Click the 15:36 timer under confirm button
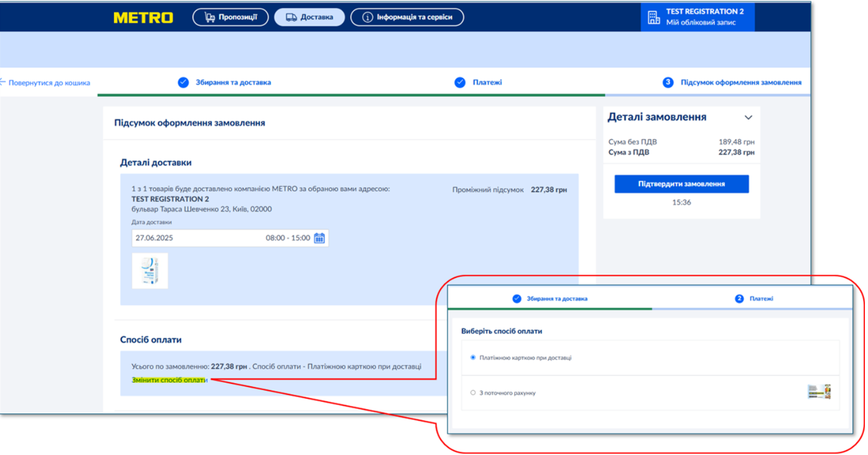Viewport: 868px width, 455px height. click(682, 203)
